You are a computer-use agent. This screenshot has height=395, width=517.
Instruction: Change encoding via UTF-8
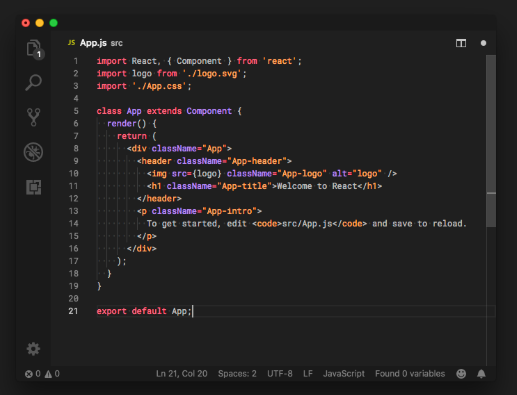pos(280,374)
